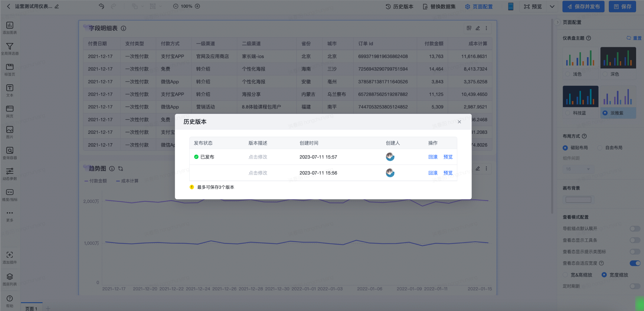Click the mobile layout device icon

tap(511, 6)
